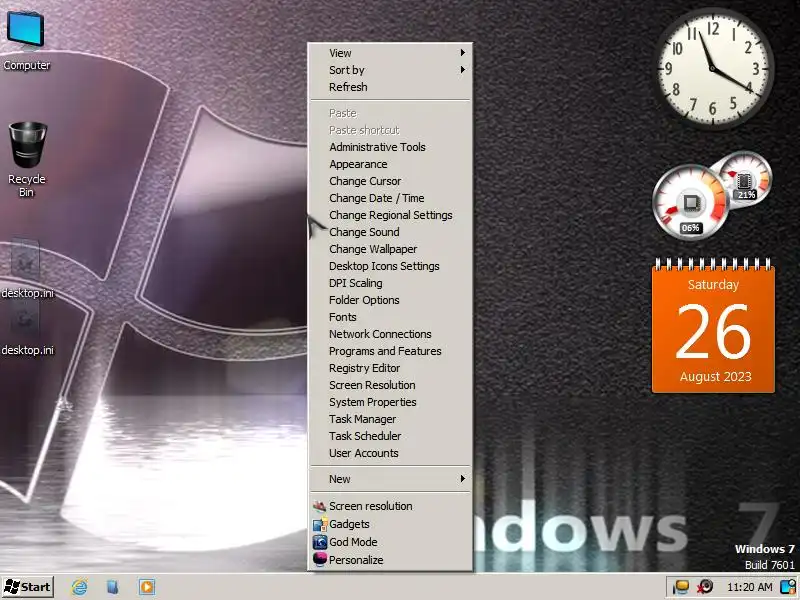Screen dimensions: 800x600
Task: Open Administrative Tools from context menu
Action: click(x=391, y=147)
